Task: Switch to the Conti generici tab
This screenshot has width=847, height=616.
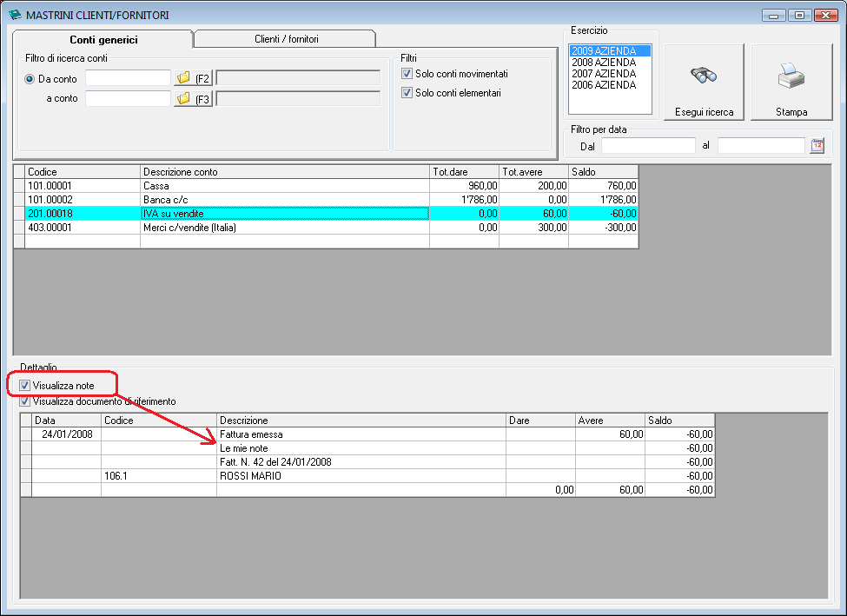Action: pyautogui.click(x=103, y=39)
